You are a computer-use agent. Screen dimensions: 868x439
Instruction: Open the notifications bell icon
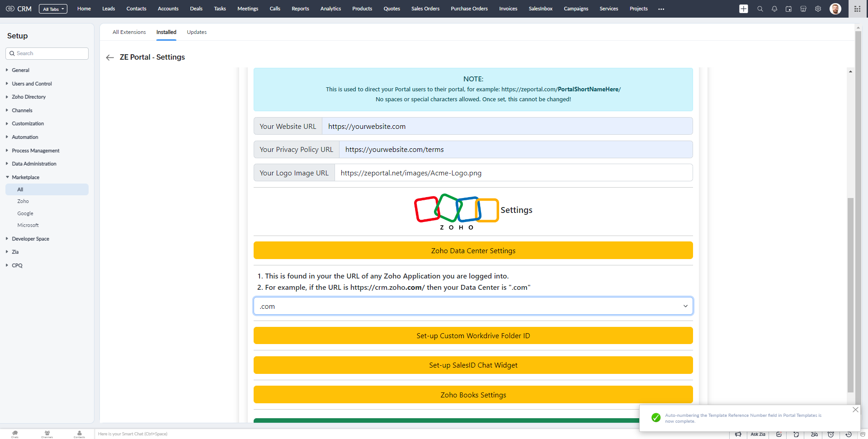(x=774, y=9)
